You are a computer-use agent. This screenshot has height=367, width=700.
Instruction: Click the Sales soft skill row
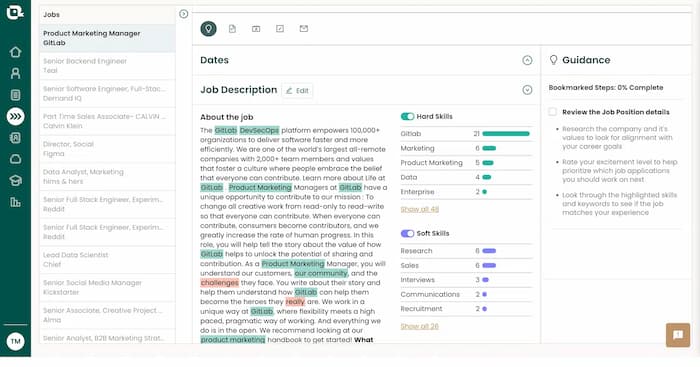click(x=467, y=265)
